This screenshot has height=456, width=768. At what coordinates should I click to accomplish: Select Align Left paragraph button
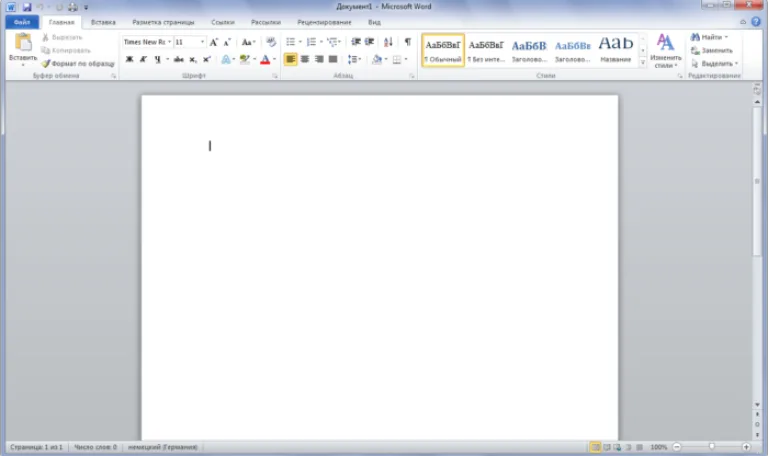(290, 59)
